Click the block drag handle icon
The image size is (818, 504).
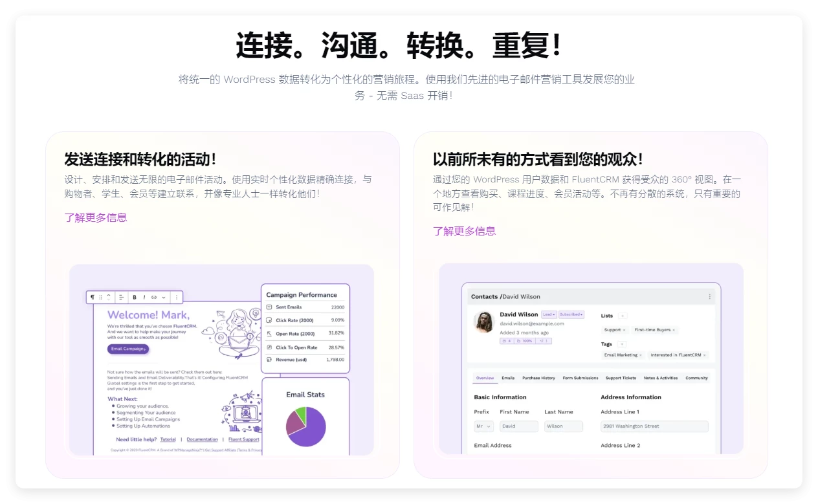point(100,297)
